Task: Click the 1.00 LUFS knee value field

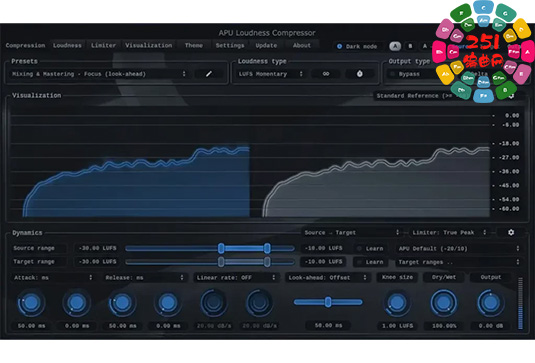Action: tap(397, 326)
